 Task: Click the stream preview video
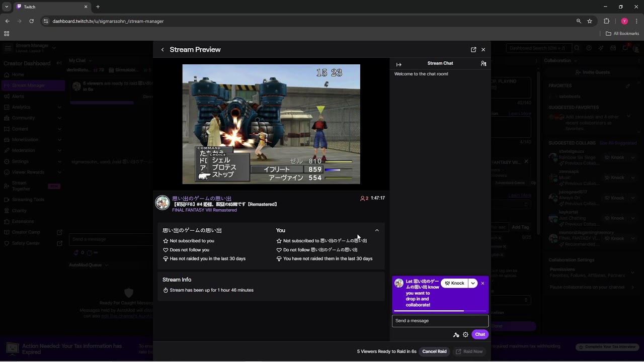pyautogui.click(x=271, y=124)
